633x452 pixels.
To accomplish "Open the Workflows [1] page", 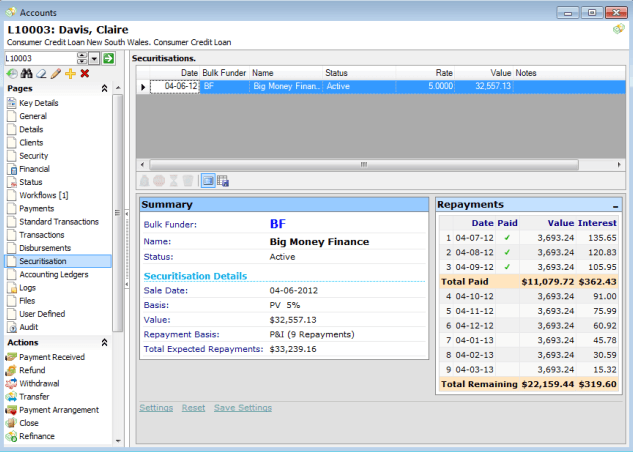I will [44, 195].
